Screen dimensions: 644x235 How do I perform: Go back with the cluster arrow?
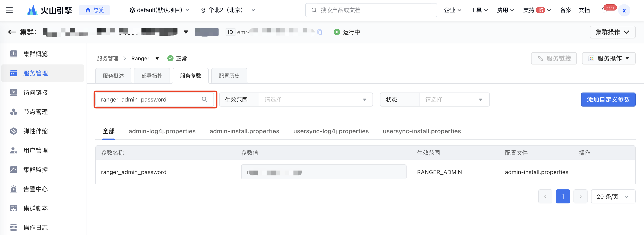click(x=12, y=32)
